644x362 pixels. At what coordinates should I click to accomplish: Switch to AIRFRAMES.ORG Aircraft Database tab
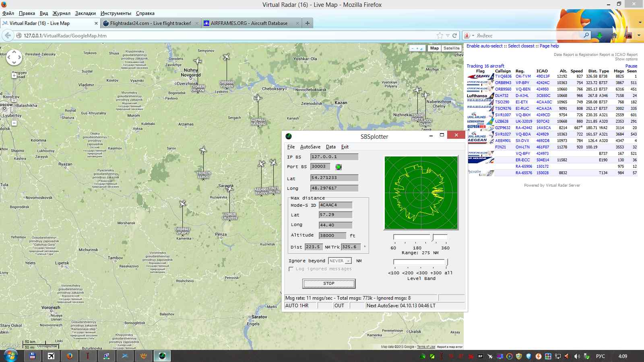pos(252,23)
